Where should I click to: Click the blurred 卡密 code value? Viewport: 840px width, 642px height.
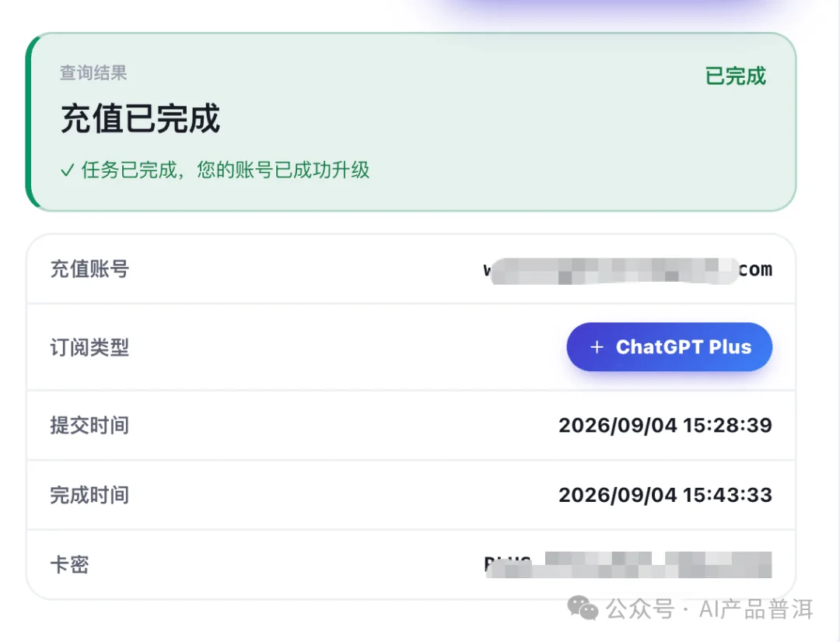click(628, 564)
